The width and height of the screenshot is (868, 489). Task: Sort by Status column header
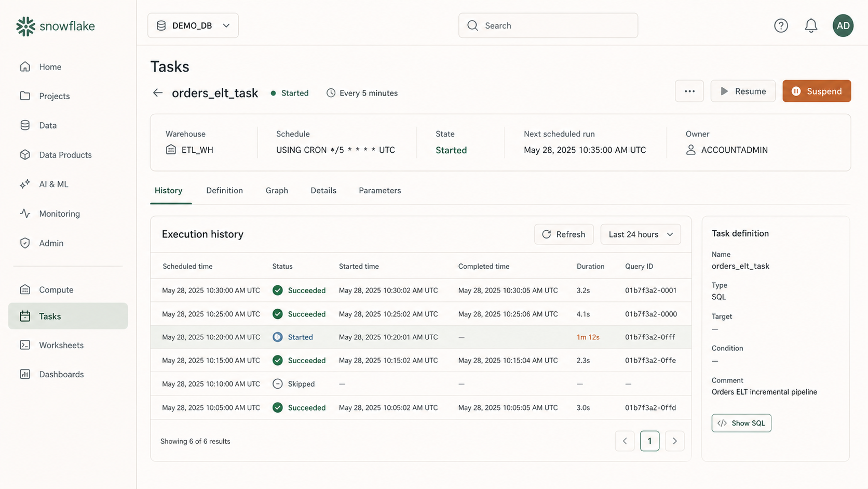pyautogui.click(x=282, y=267)
